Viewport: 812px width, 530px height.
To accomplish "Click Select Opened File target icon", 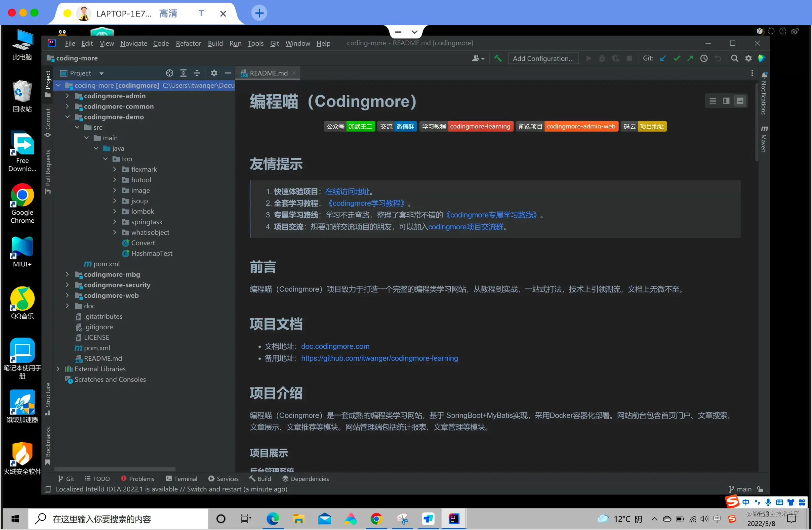I will coord(170,73).
